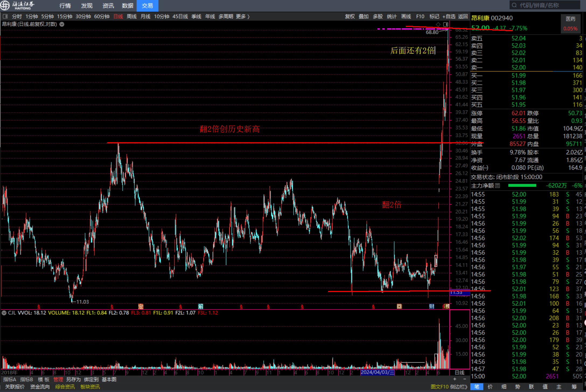Viewport: 586px width, 392px height.
Task: Open the 数据 menu
Action: point(128,6)
